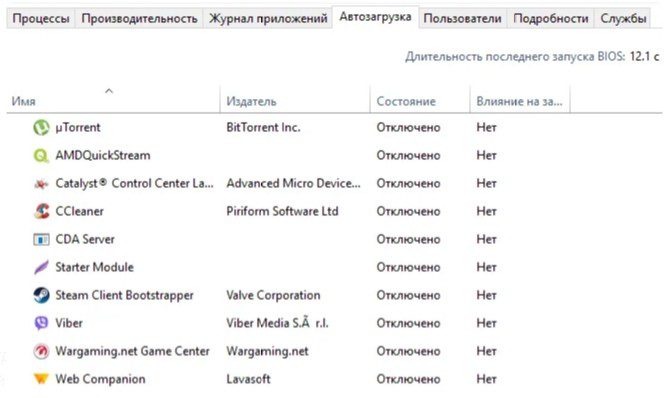Click the AMDQuickStream icon

[x=41, y=155]
